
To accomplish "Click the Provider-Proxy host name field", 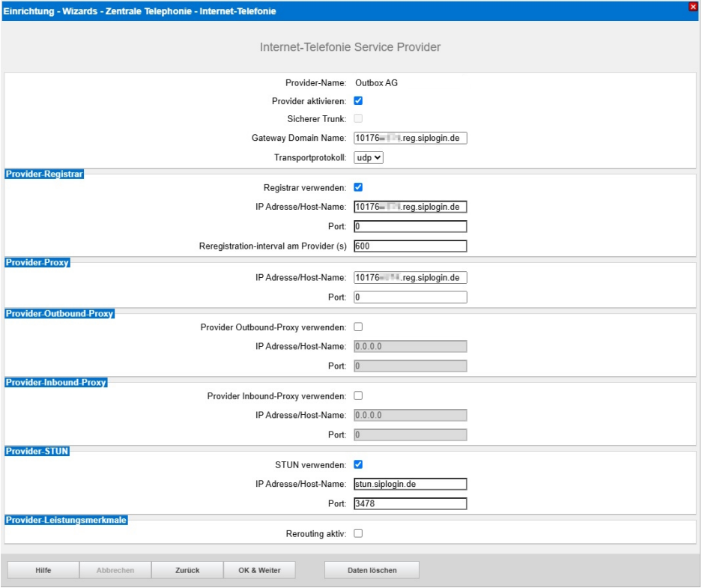I will click(410, 277).
